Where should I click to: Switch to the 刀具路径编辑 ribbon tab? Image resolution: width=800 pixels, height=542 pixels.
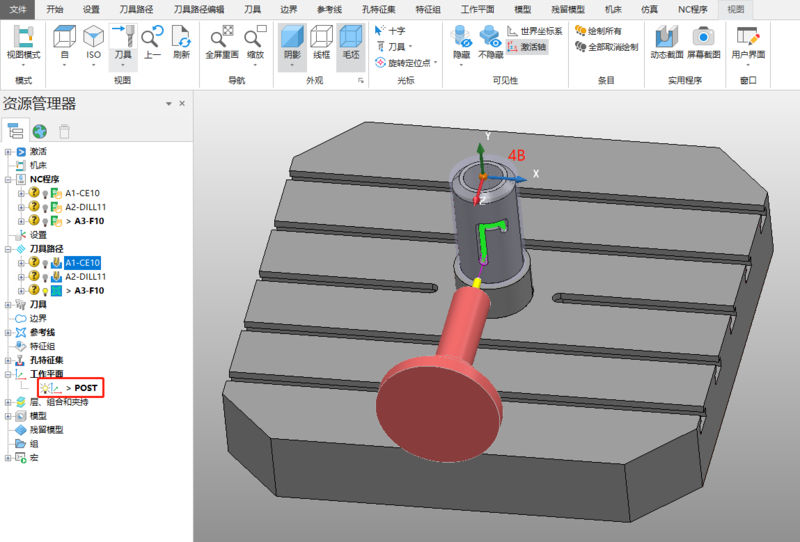pyautogui.click(x=200, y=8)
